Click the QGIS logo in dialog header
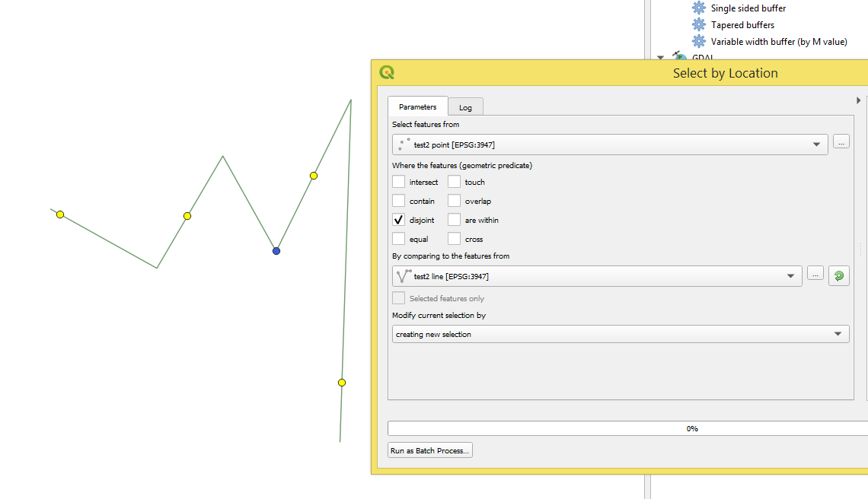Viewport: 868px width, 499px height. coord(388,71)
